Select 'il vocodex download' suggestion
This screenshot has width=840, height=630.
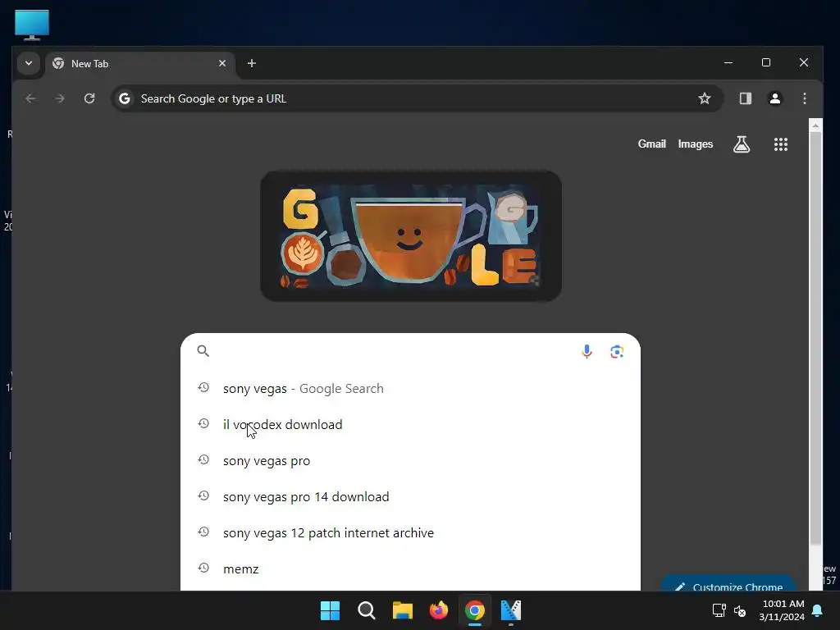click(410, 424)
